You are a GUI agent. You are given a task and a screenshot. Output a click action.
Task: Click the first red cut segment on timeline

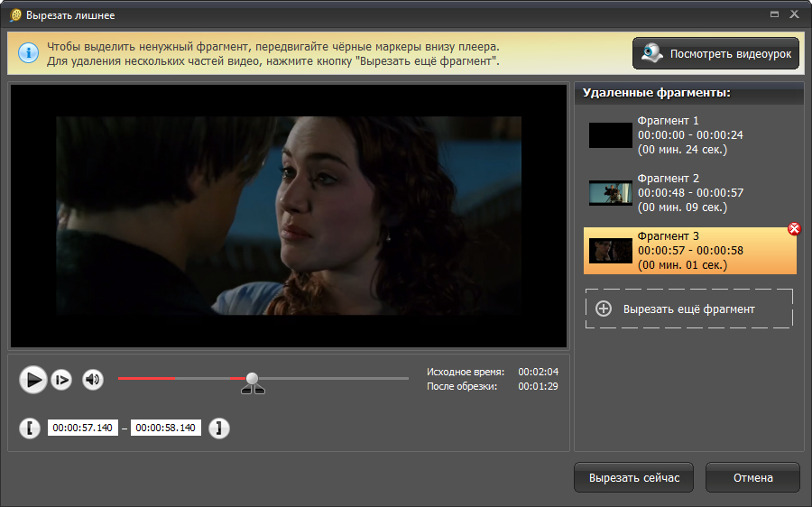(x=146, y=379)
